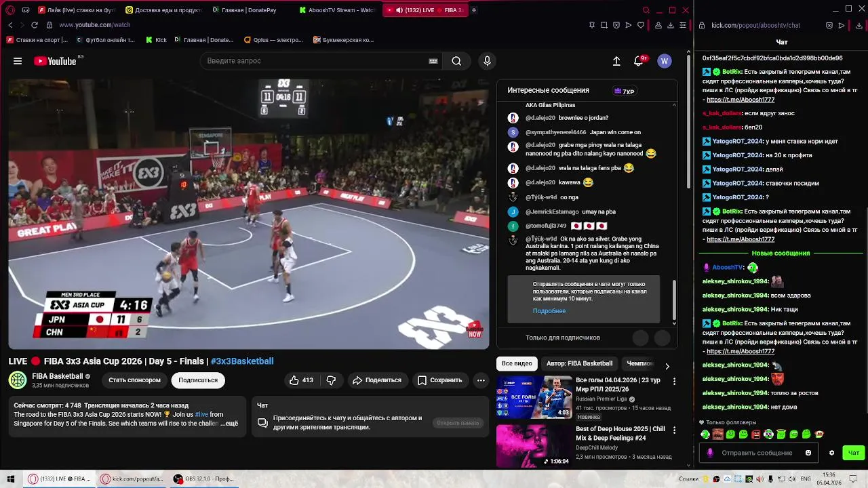Open t.me/Aboosh1777 link in top BotRix message

(x=741, y=100)
